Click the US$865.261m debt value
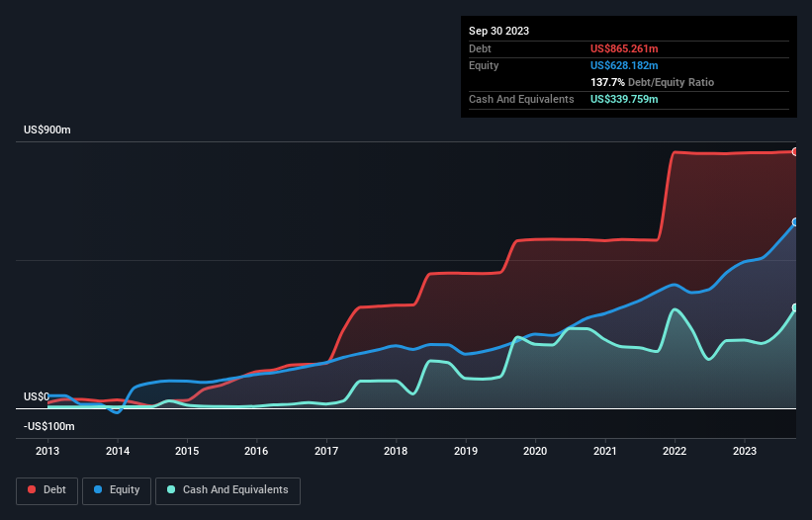This screenshot has width=812, height=520. (624, 48)
